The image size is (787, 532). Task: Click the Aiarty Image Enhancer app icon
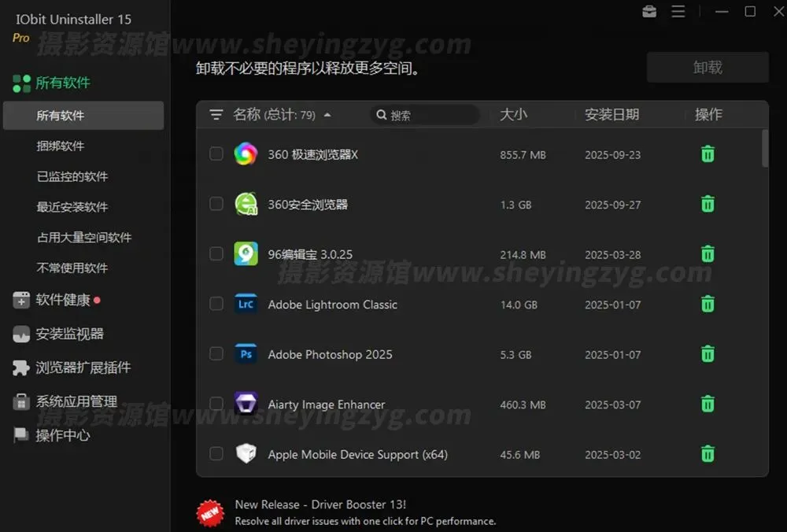246,404
